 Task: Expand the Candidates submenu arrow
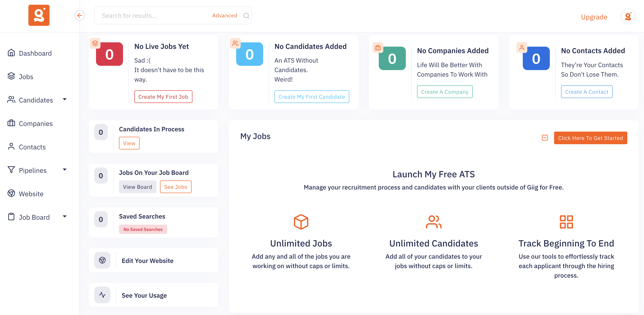(65, 100)
